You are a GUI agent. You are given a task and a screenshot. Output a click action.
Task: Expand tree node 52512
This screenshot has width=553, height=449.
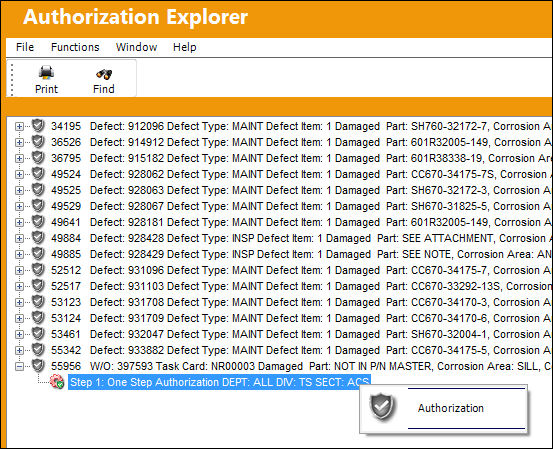click(x=19, y=271)
